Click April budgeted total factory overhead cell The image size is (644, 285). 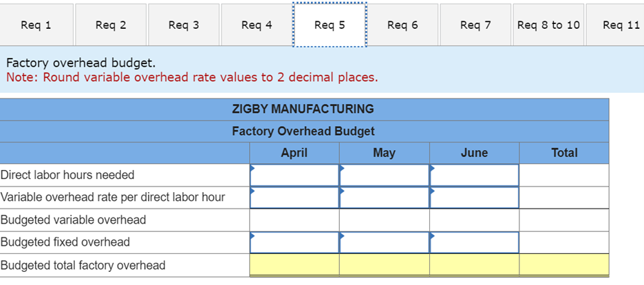pyautogui.click(x=294, y=265)
